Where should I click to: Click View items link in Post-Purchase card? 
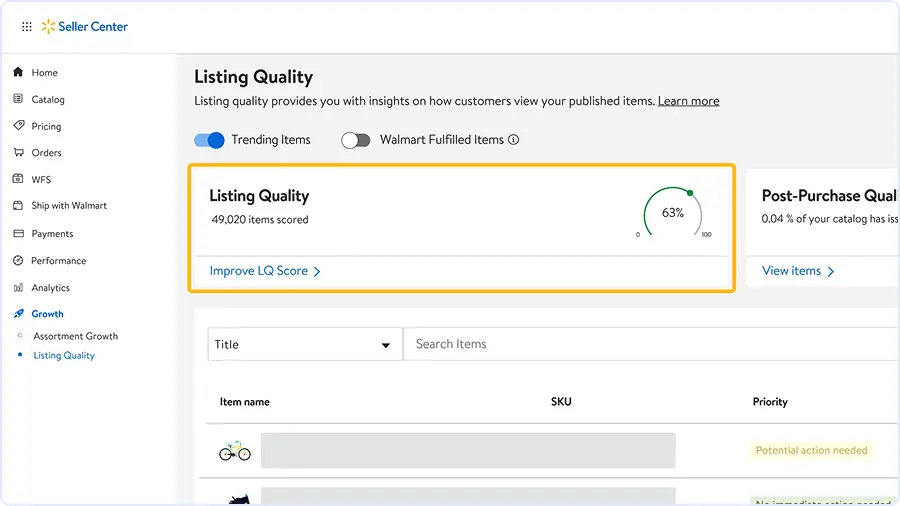coord(791,271)
